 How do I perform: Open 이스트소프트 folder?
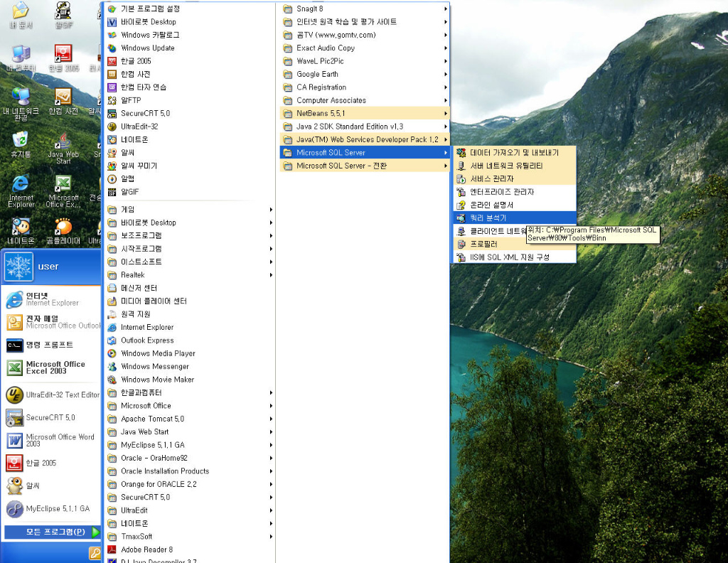click(x=189, y=262)
